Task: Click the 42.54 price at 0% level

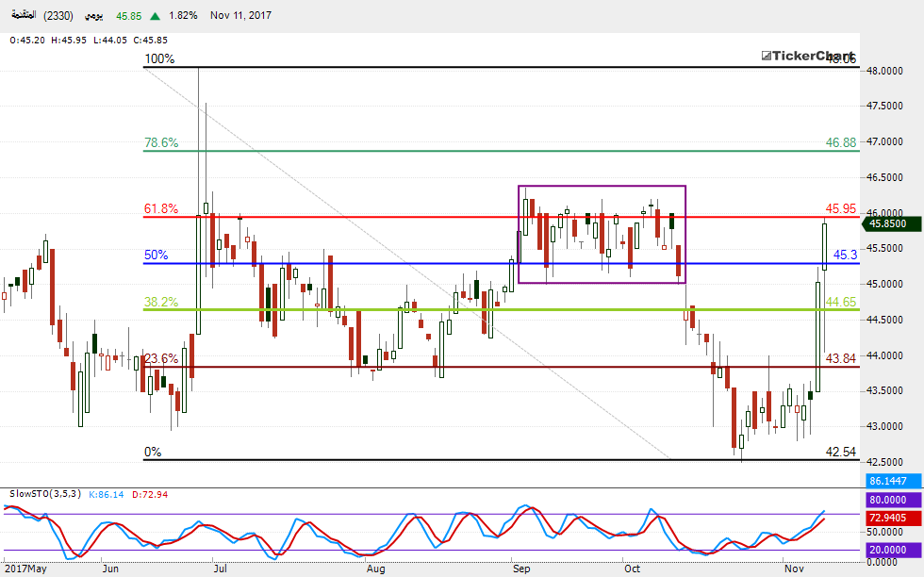Action: (840, 452)
